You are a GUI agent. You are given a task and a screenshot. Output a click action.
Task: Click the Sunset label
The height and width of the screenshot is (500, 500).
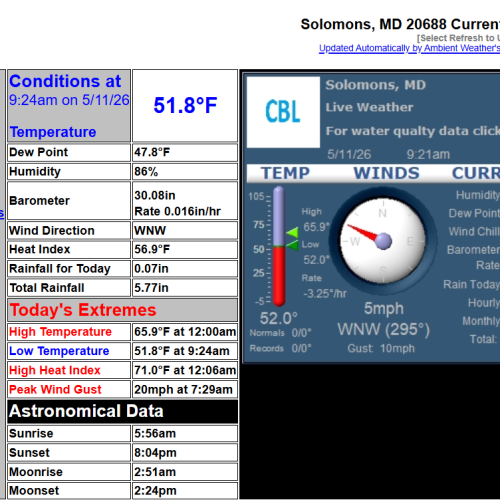(29, 453)
